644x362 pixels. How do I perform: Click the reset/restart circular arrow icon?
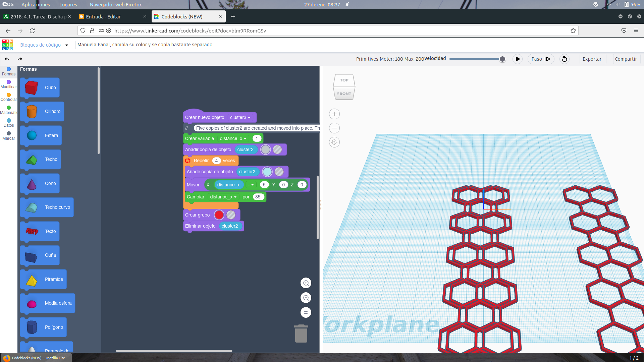click(x=565, y=59)
